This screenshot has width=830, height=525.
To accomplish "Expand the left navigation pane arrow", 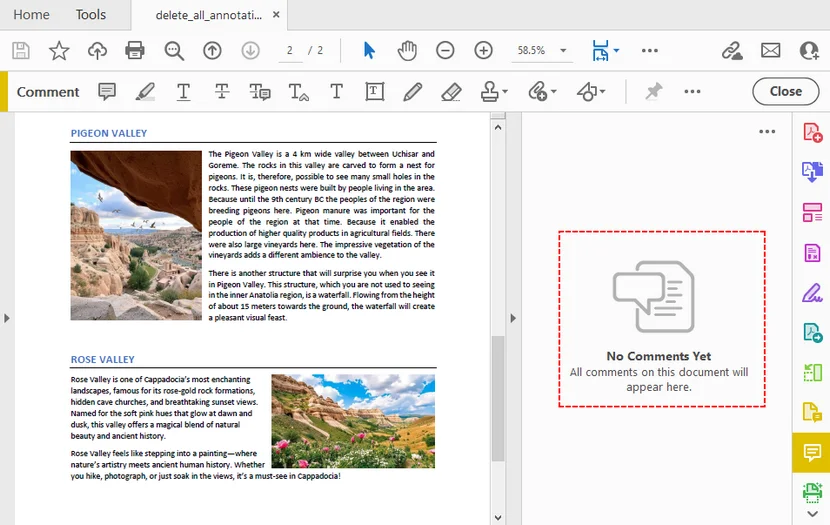I will 6,318.
